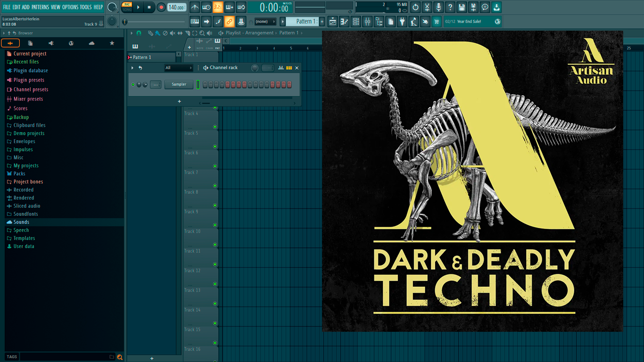Open the Piano roll view icon

[x=344, y=22]
